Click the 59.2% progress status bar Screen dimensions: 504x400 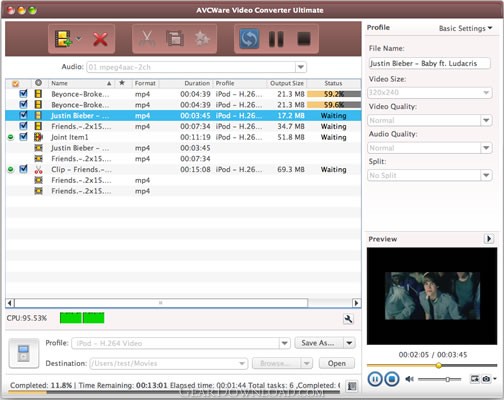[x=334, y=94]
